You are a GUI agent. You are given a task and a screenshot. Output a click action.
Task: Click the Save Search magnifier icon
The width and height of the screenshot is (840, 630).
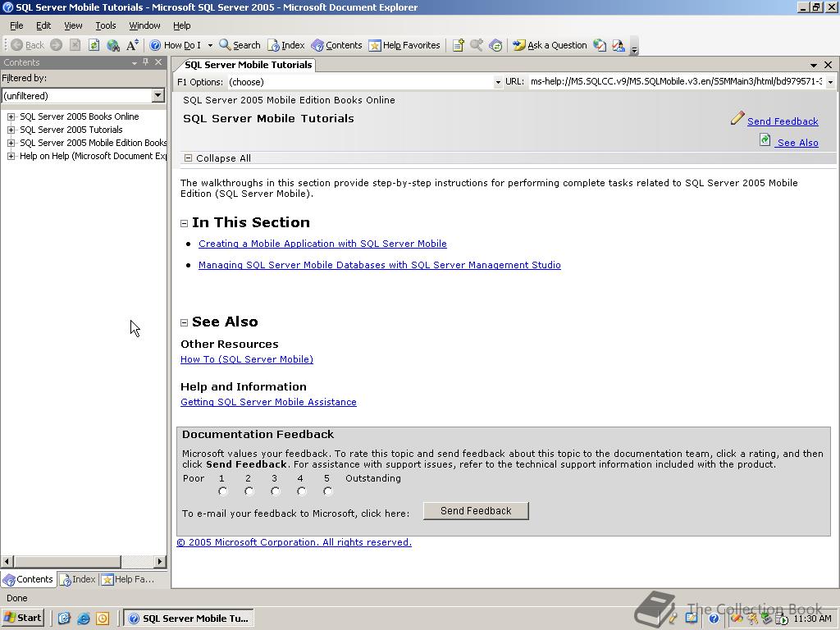477,46
